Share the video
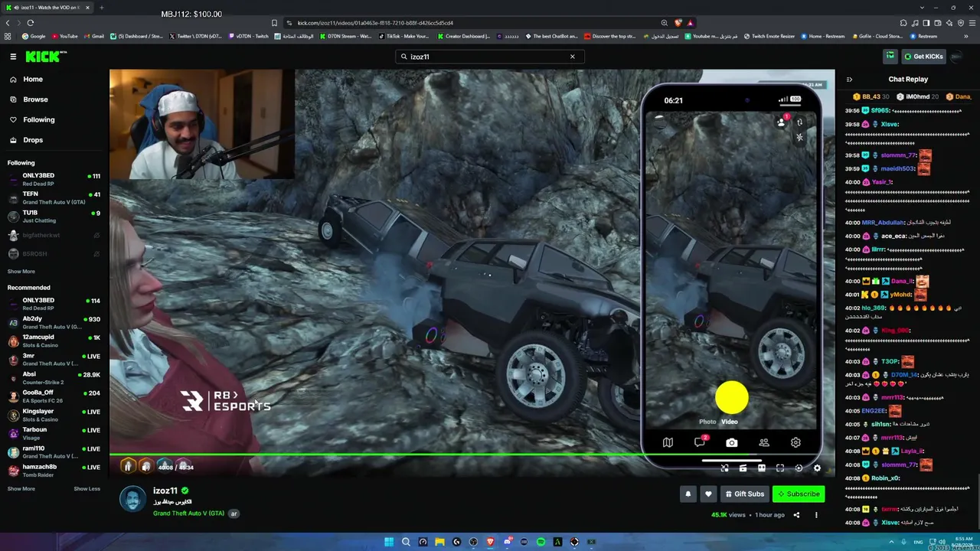Image resolution: width=980 pixels, height=551 pixels. pyautogui.click(x=796, y=515)
